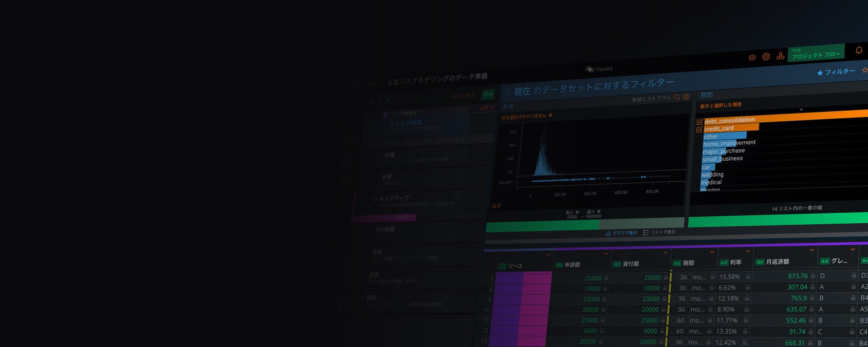868x347 pixels.
Task: Click the orange plus beside 何も選択されていません
Action: (x=550, y=115)
